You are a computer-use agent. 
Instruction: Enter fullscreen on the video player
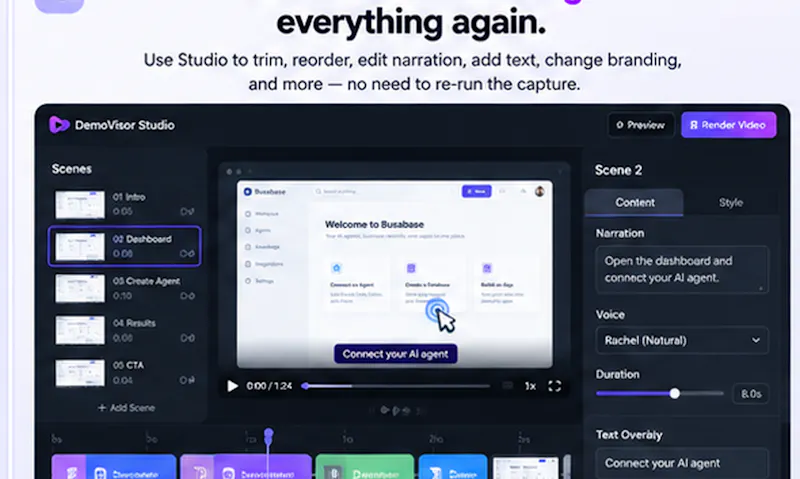555,386
